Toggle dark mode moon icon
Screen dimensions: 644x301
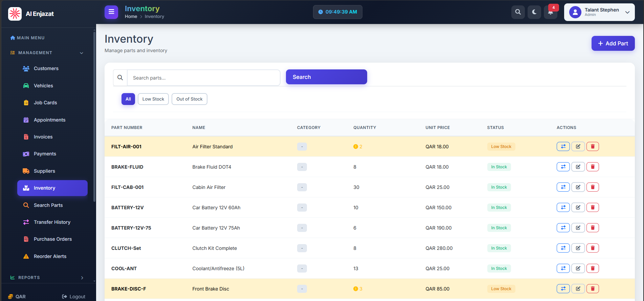click(x=534, y=12)
